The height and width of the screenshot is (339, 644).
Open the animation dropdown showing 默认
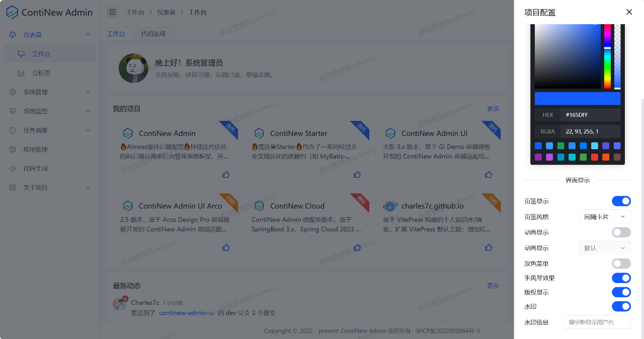(x=605, y=248)
